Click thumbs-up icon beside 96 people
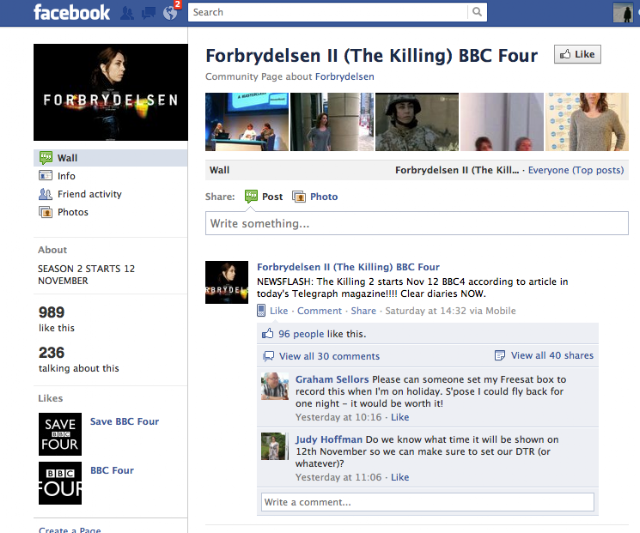Image resolution: width=640 pixels, height=533 pixels. click(267, 333)
